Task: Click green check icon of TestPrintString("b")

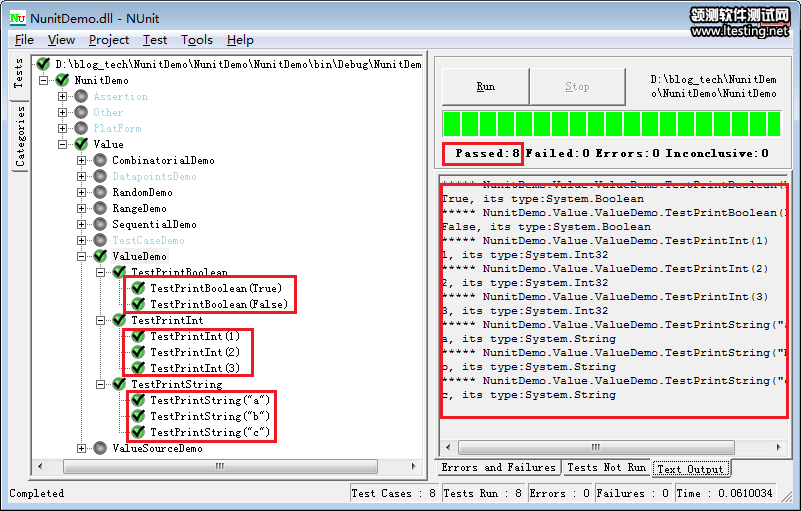Action: pos(138,416)
